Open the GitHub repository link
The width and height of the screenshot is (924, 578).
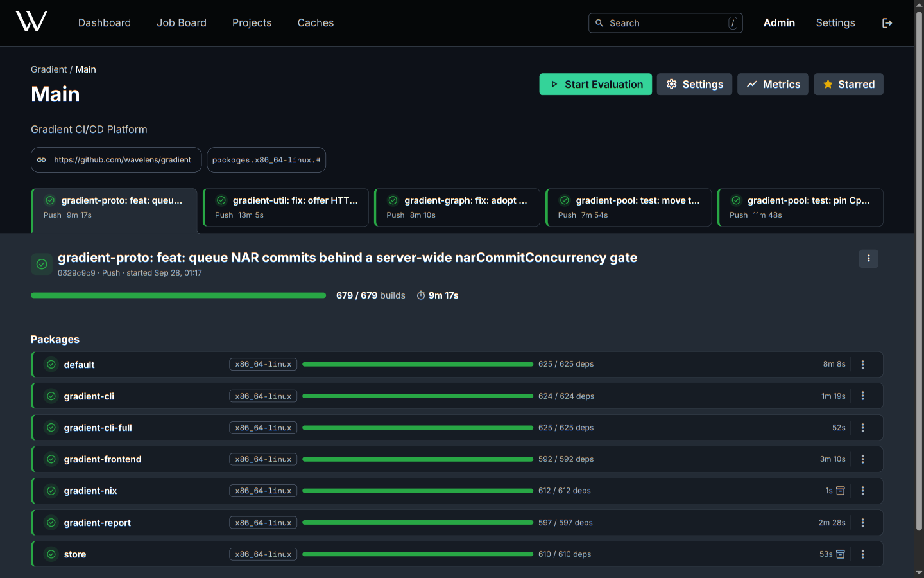coord(116,160)
